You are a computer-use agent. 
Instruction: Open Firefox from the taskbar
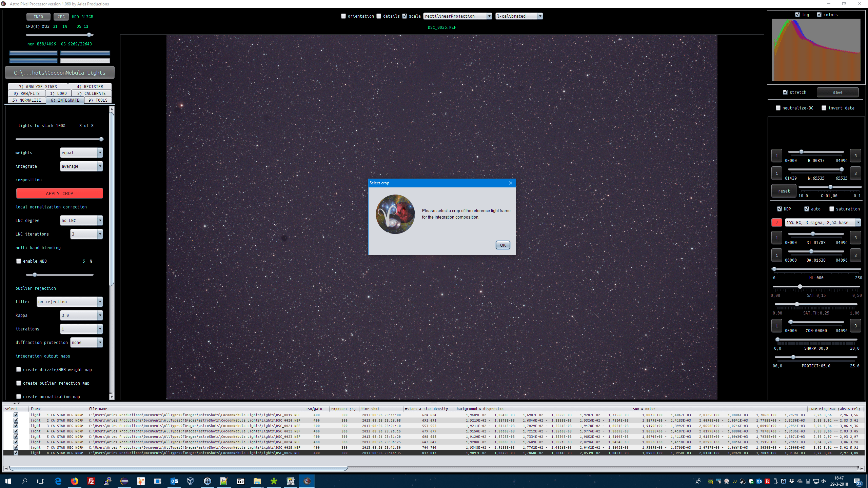75,481
